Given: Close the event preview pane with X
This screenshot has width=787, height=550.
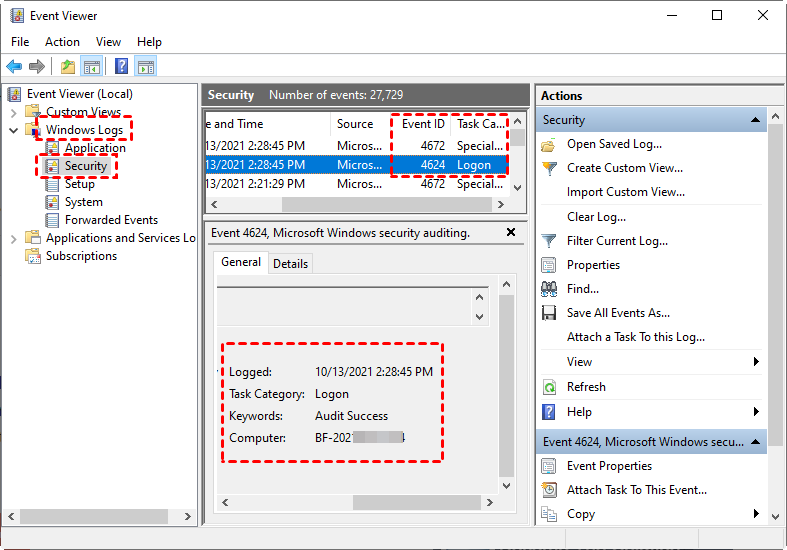Looking at the screenshot, I should [511, 232].
